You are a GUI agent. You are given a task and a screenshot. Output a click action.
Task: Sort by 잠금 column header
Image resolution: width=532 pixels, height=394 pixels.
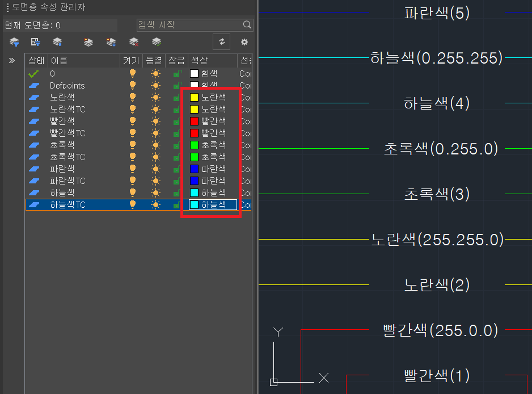[x=177, y=60]
